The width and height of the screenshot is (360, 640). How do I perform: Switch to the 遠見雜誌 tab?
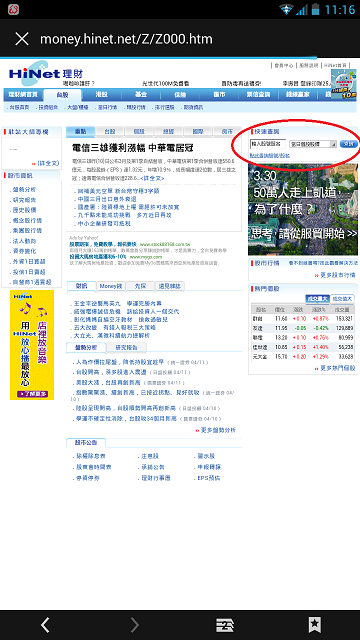(x=170, y=286)
